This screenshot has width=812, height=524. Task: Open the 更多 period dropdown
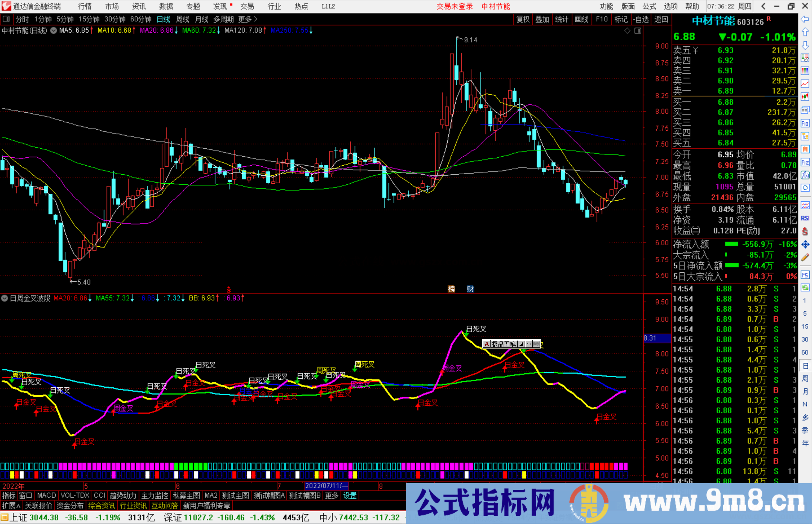(x=245, y=19)
